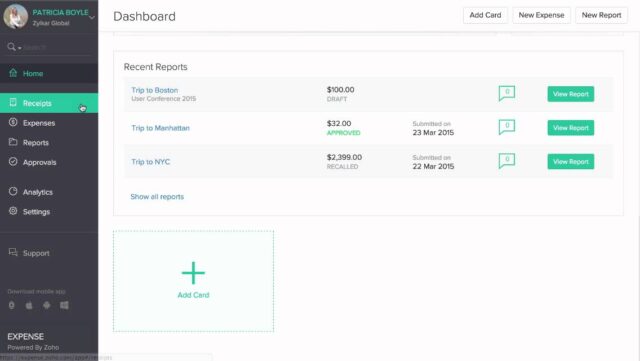640x361 pixels.
Task: Click the green plus Add Card icon
Action: 193,273
